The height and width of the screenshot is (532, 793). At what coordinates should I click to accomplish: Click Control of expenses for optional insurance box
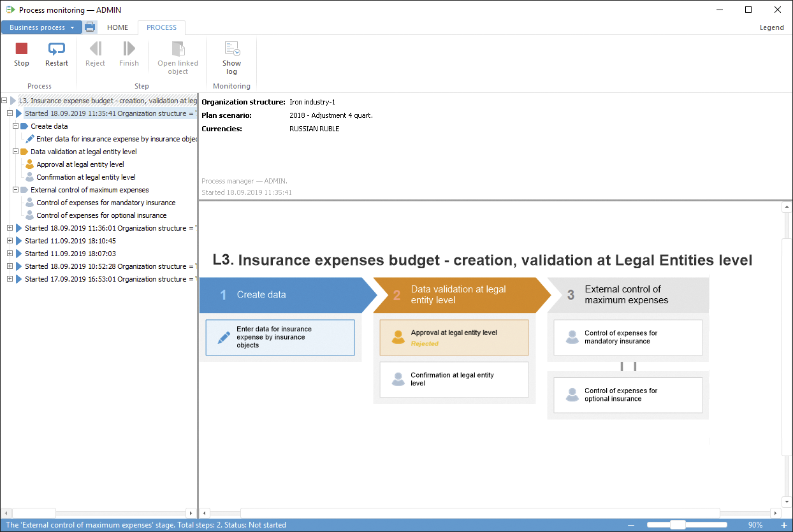click(x=627, y=395)
